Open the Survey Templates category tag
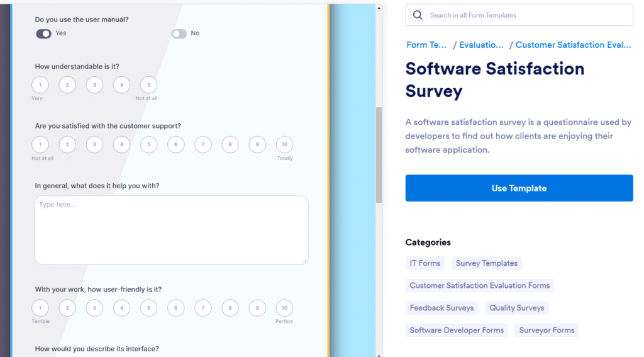Image resolution: width=644 pixels, height=357 pixels. pyautogui.click(x=487, y=263)
